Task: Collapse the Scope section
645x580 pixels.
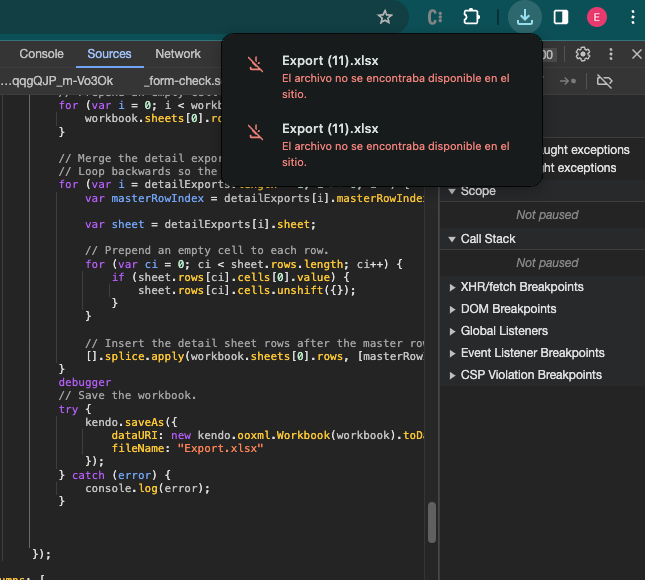Action: click(x=478, y=191)
